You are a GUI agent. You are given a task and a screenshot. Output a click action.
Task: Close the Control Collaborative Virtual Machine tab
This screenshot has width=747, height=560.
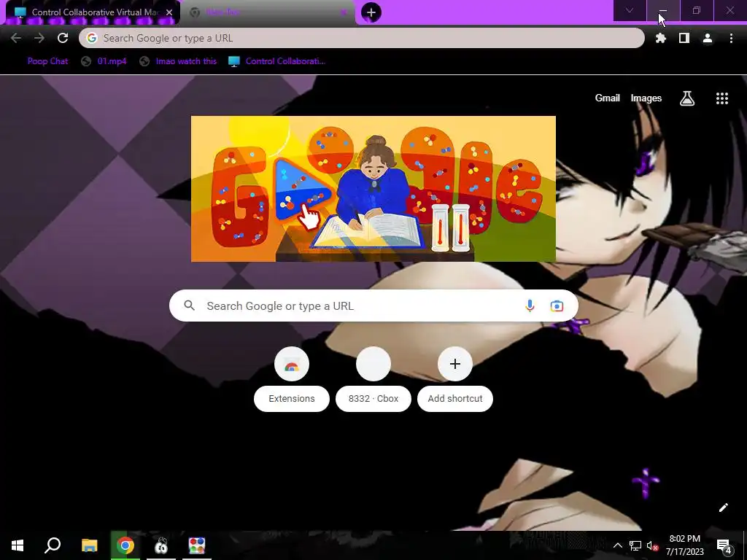(169, 12)
